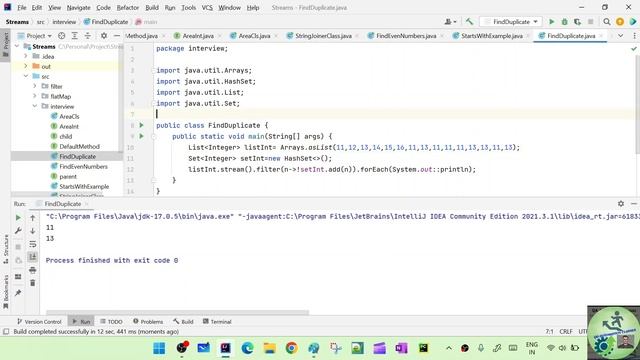Collapse all in Project panel
The width and height of the screenshot is (640, 360).
[88, 36]
